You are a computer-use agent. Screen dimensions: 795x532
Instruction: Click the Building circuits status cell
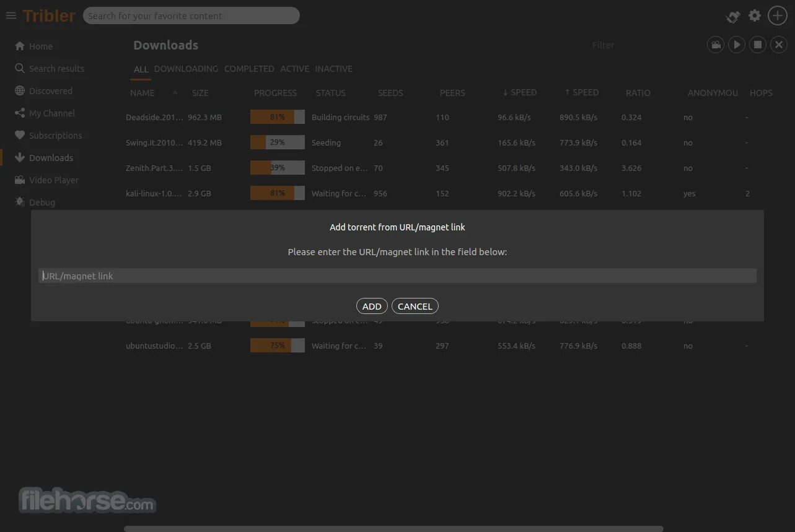click(x=341, y=117)
